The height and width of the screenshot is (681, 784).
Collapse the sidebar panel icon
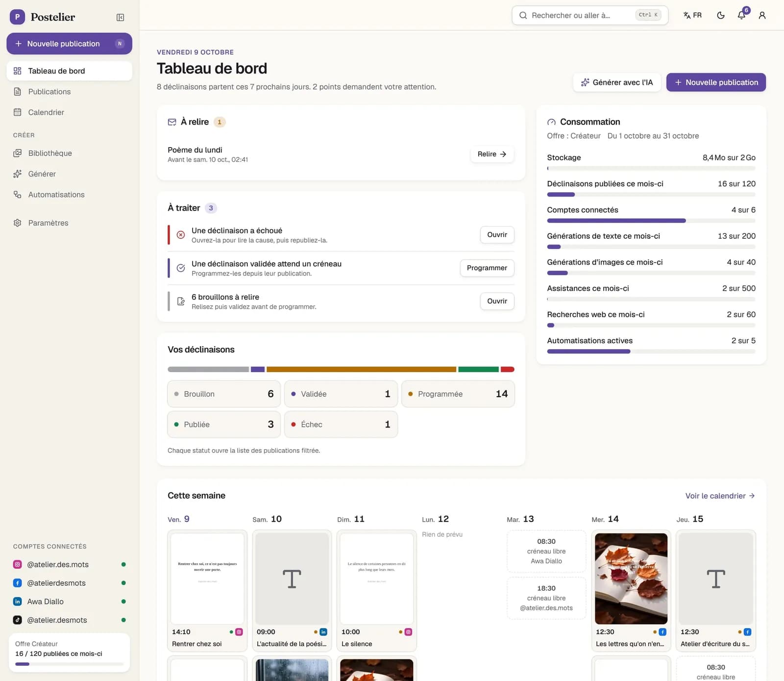pyautogui.click(x=120, y=17)
